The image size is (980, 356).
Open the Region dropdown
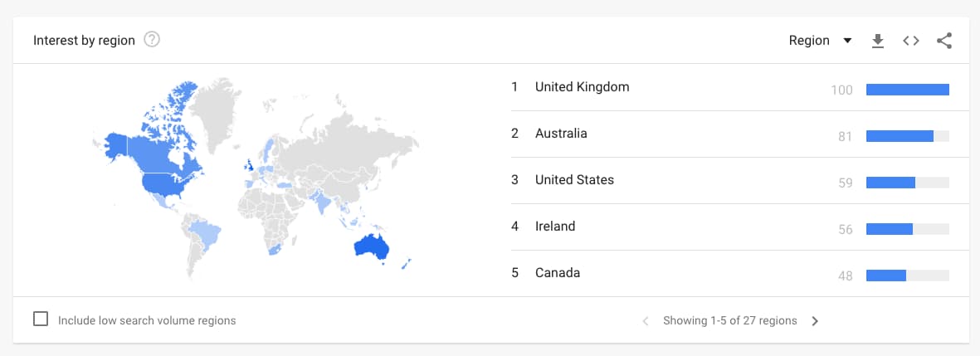[x=820, y=41]
